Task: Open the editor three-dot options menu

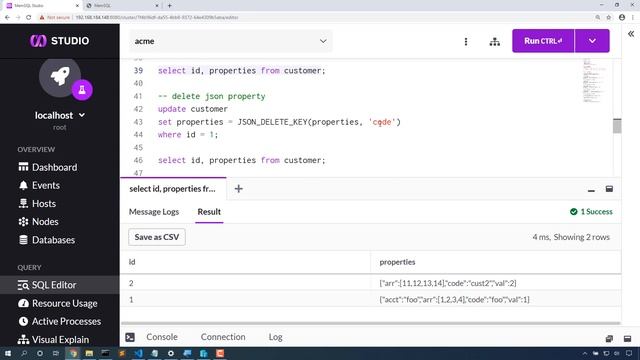Action: tap(466, 41)
